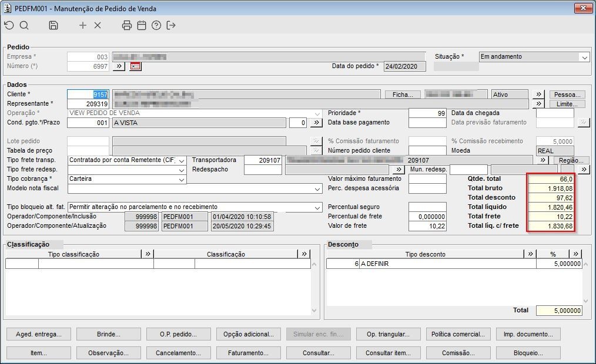Open the search magnifier toolbar icon
This screenshot has width=596, height=364.
[24, 25]
